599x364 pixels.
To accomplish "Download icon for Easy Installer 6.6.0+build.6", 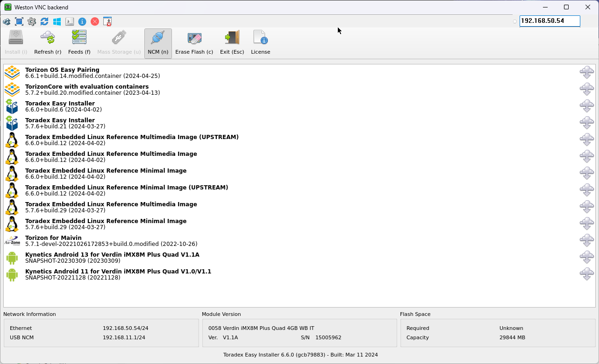I will (x=587, y=106).
